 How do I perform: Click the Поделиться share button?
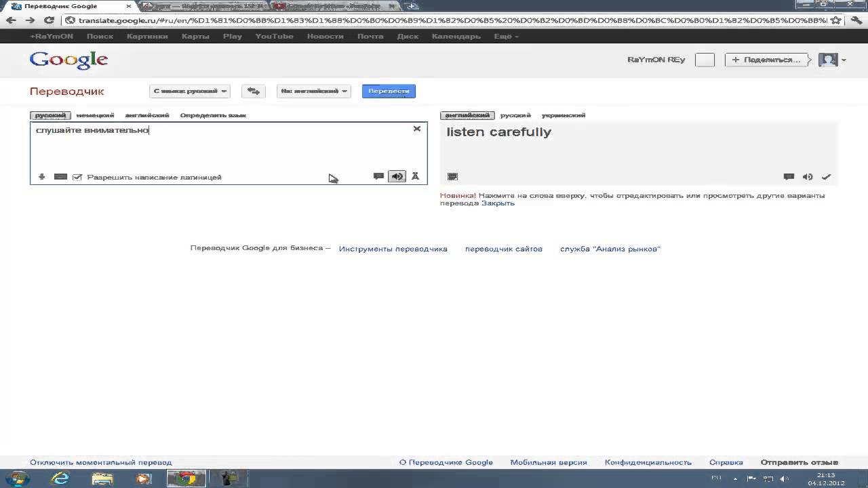(x=767, y=60)
